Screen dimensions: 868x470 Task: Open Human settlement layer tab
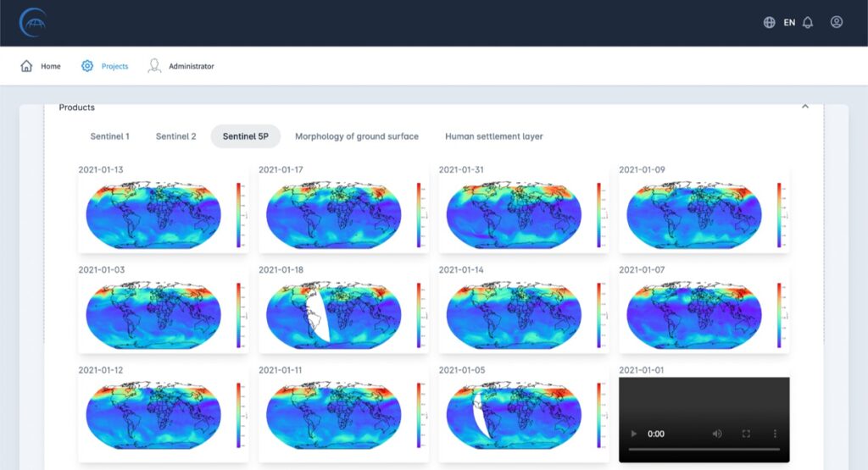pyautogui.click(x=494, y=136)
